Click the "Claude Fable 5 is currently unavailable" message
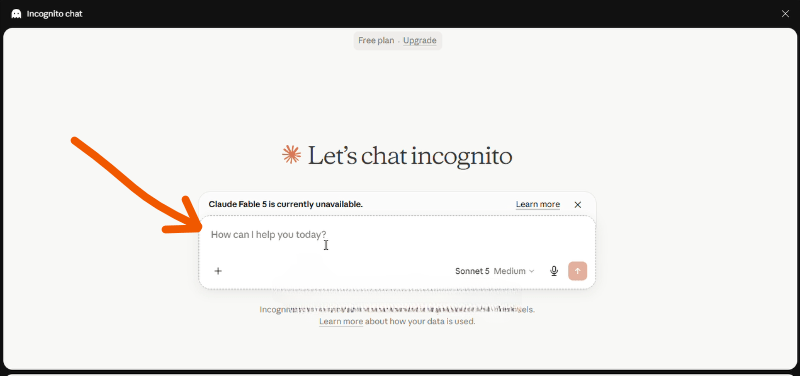800x376 pixels. pos(286,204)
